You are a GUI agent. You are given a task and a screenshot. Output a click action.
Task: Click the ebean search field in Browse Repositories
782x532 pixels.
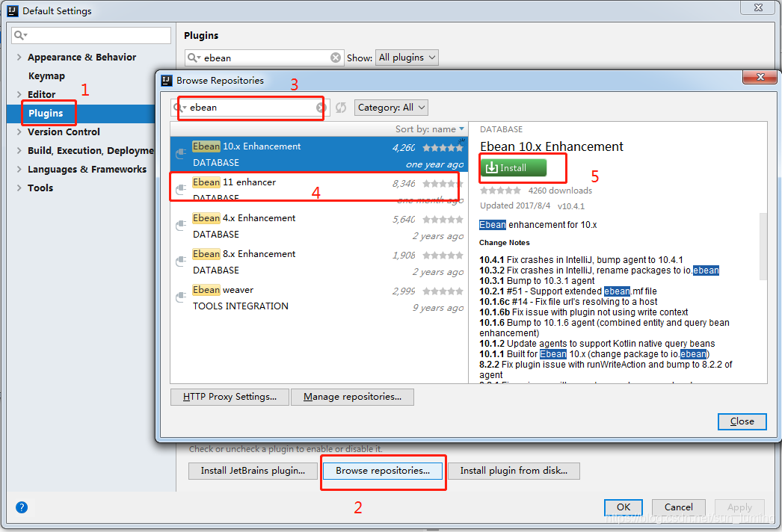(x=252, y=107)
